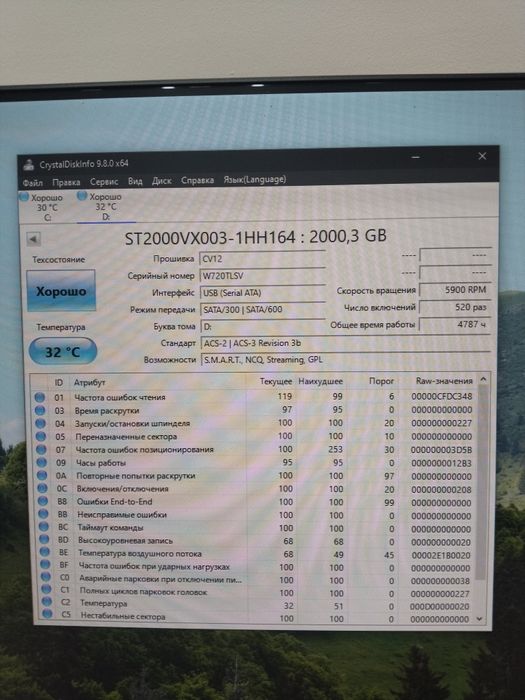Viewport: 525px width, 700px height.
Task: Click the attribute list scrollbar thumb
Action: [x=481, y=484]
